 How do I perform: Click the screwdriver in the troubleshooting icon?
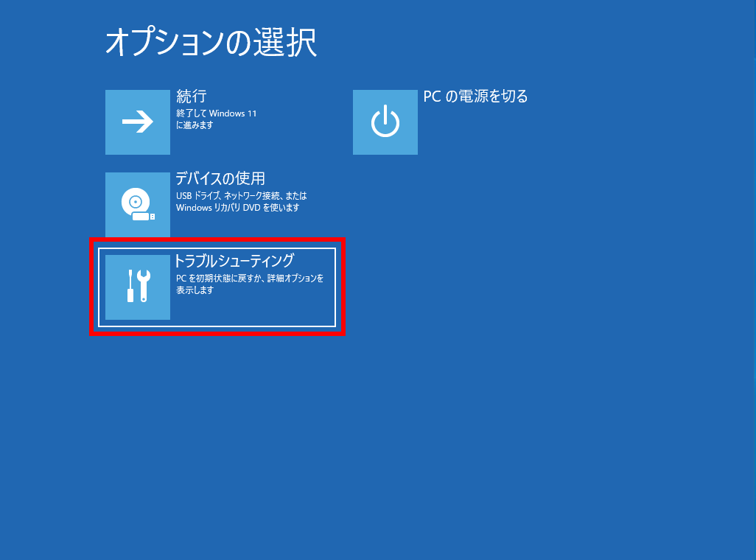130,286
